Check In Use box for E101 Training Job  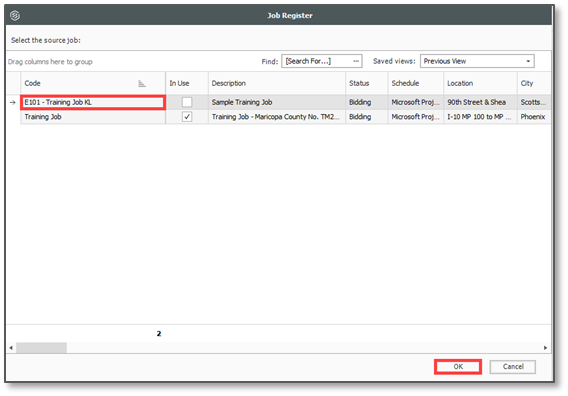(x=187, y=102)
